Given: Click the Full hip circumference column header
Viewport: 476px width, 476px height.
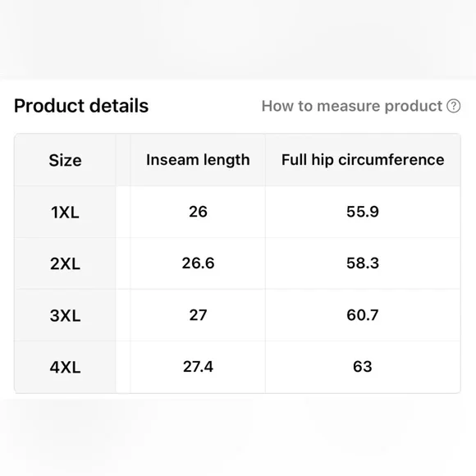Looking at the screenshot, I should [x=363, y=160].
